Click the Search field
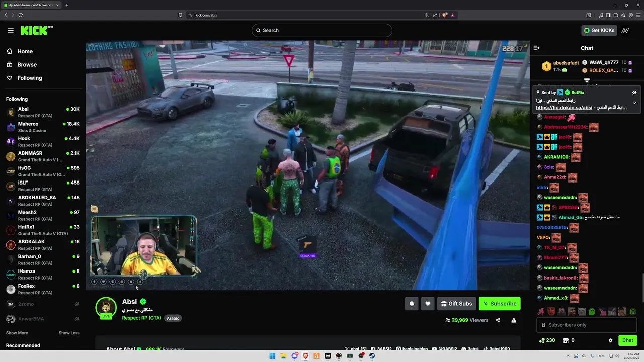This screenshot has width=644, height=362. (x=321, y=30)
